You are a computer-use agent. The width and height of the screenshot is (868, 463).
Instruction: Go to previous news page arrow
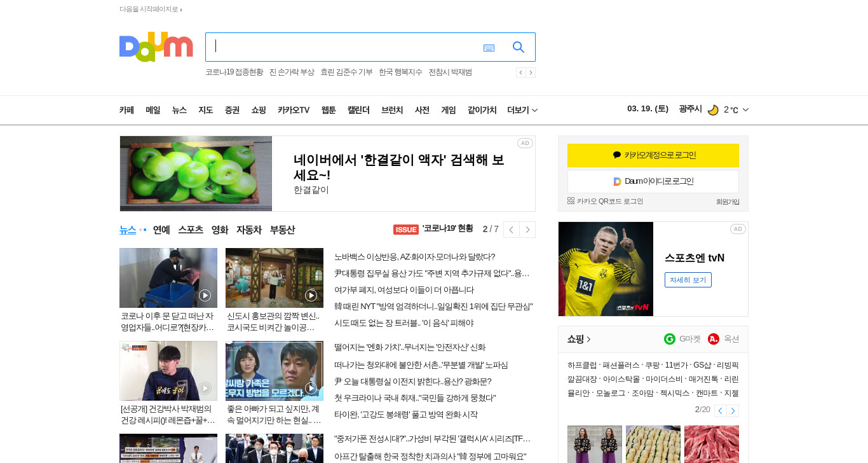click(x=512, y=230)
